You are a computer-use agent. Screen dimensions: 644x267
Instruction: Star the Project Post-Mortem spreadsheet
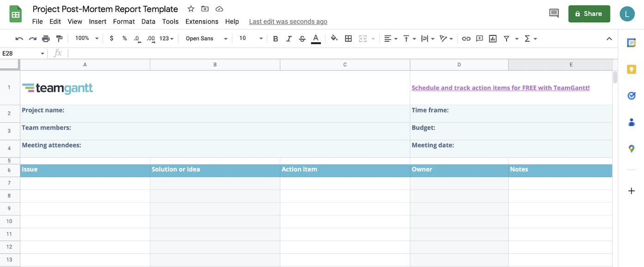(x=190, y=8)
